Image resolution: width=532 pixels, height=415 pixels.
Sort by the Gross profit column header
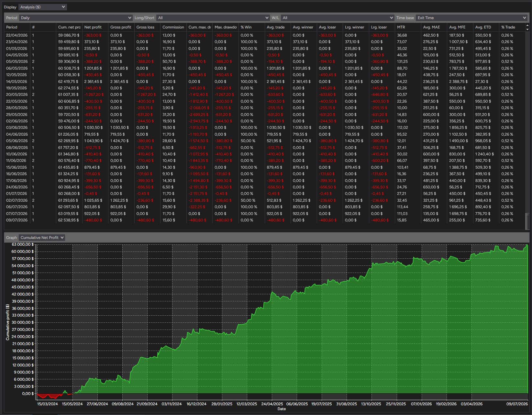click(x=121, y=27)
